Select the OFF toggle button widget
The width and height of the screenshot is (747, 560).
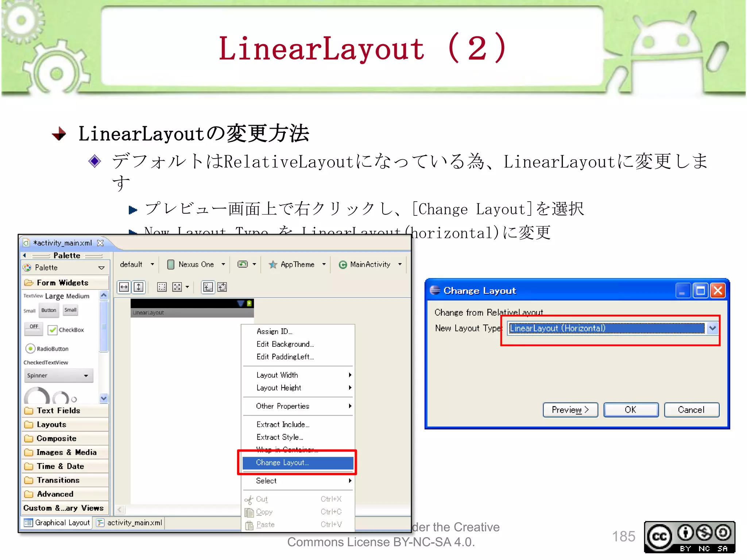pyautogui.click(x=34, y=328)
